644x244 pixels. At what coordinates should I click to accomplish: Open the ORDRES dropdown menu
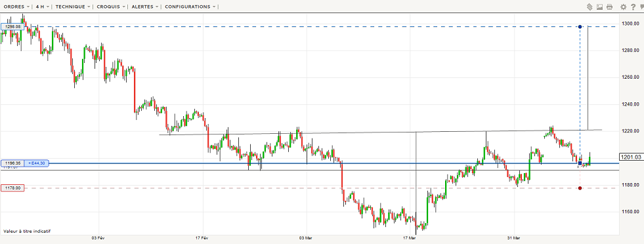[16, 7]
